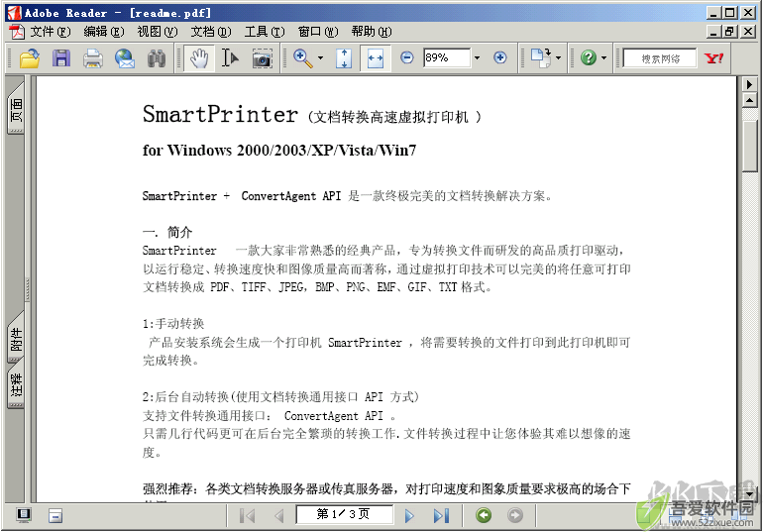
Task: Minimize the readme.pdf document window
Action: tap(713, 32)
